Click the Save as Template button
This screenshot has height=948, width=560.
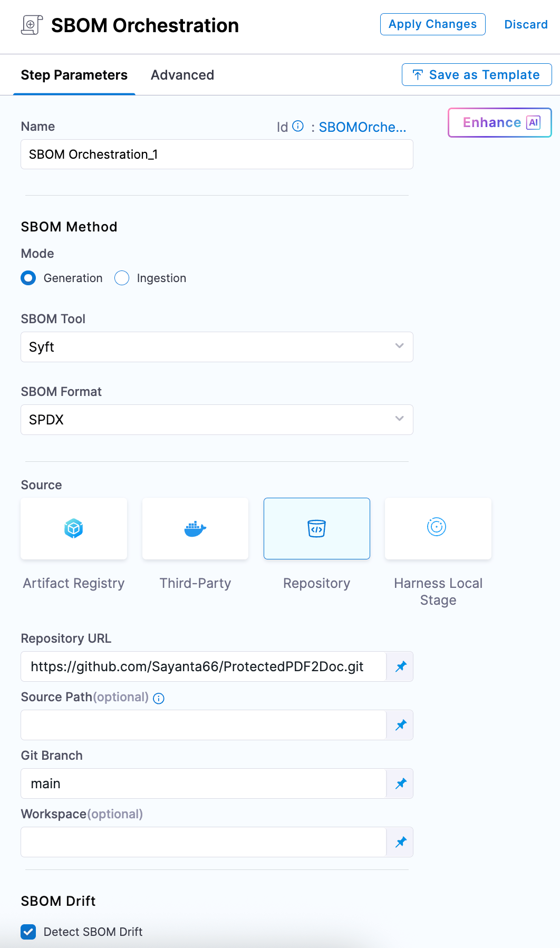click(x=477, y=75)
